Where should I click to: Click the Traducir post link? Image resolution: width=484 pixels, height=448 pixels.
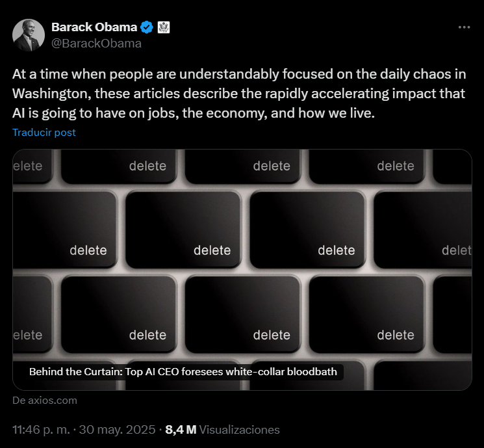[x=44, y=132]
